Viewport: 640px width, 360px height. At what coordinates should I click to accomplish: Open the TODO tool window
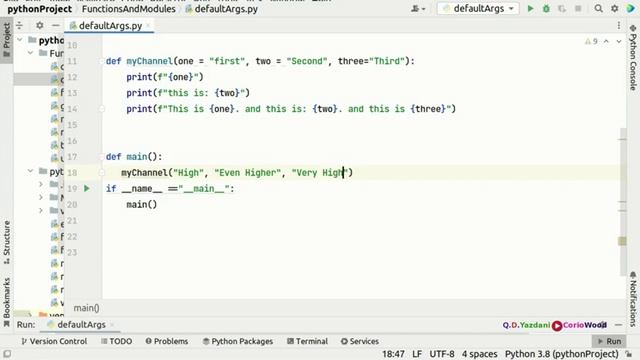point(116,341)
